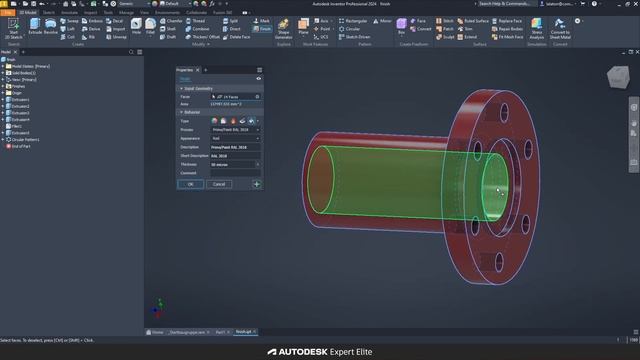The width and height of the screenshot is (640, 360).
Task: Open the Sketch ribbon tab
Action: (x=49, y=13)
